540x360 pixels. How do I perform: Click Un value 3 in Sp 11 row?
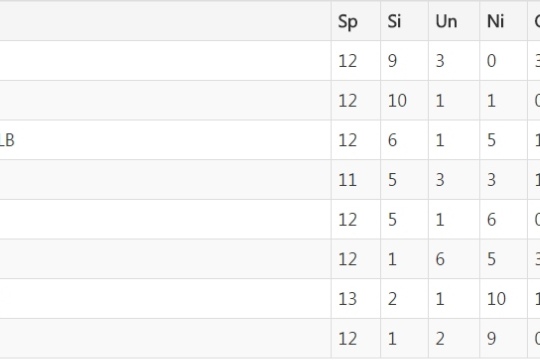pyautogui.click(x=454, y=180)
